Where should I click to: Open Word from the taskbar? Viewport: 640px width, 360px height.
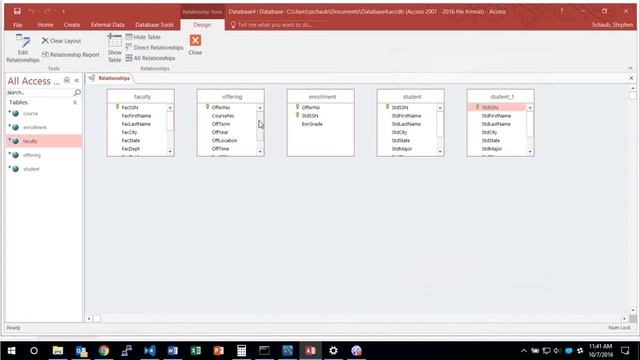coord(172,351)
